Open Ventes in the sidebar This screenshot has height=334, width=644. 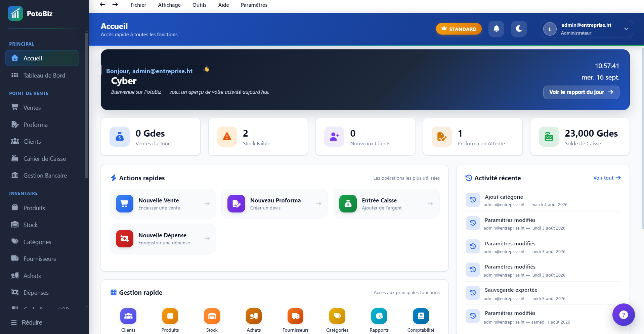[42, 108]
